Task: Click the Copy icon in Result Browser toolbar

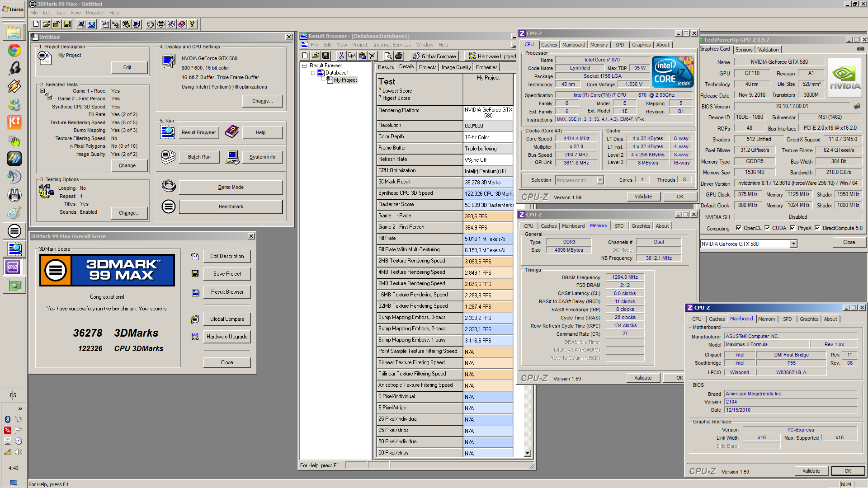Action: 352,56
